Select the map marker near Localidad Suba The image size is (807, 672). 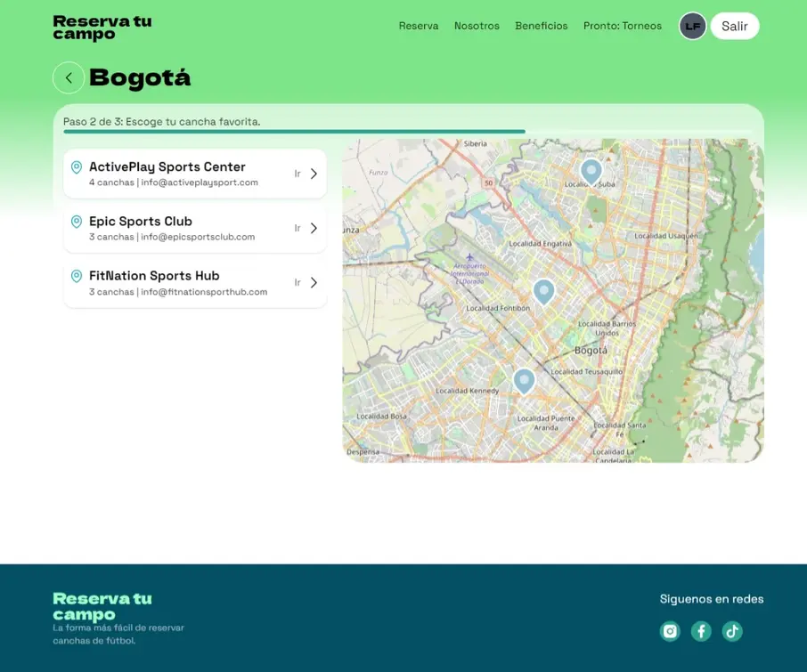coord(591,172)
